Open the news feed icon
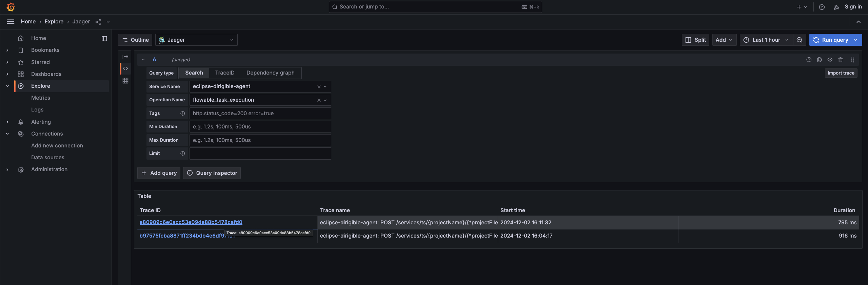 click(x=836, y=7)
